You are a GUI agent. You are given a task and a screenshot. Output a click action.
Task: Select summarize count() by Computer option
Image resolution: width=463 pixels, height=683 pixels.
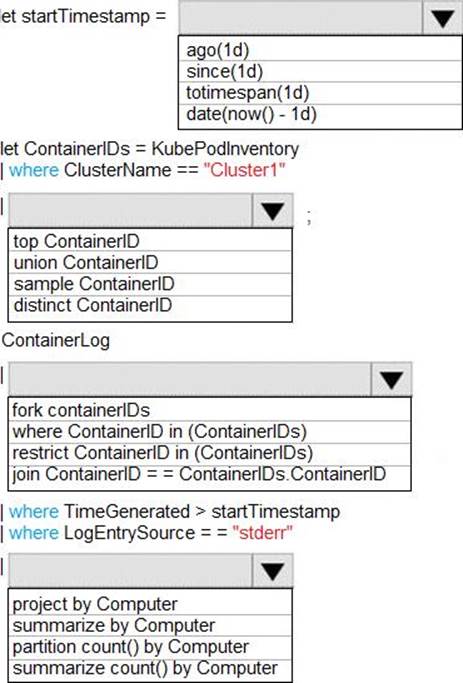[150, 669]
